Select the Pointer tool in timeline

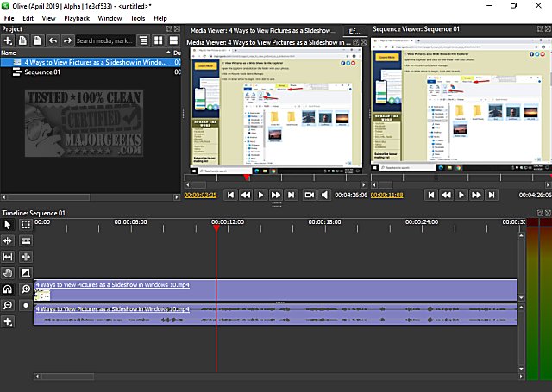(8, 225)
